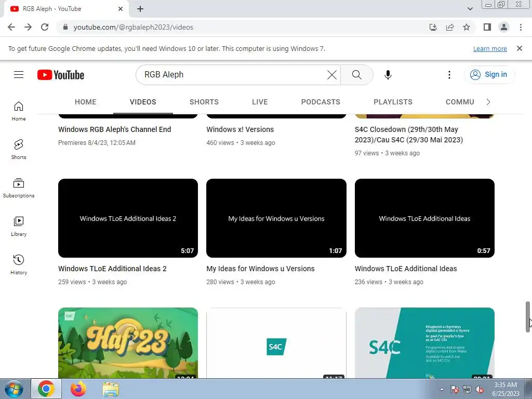532x399 pixels.
Task: Click the page vertical scrollbar thumb
Action: point(528,316)
